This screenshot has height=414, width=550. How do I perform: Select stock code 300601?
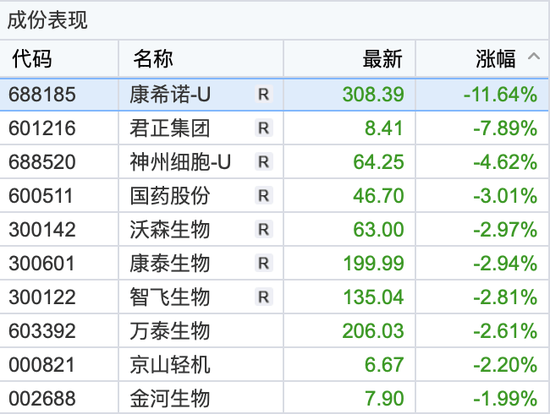tap(42, 263)
